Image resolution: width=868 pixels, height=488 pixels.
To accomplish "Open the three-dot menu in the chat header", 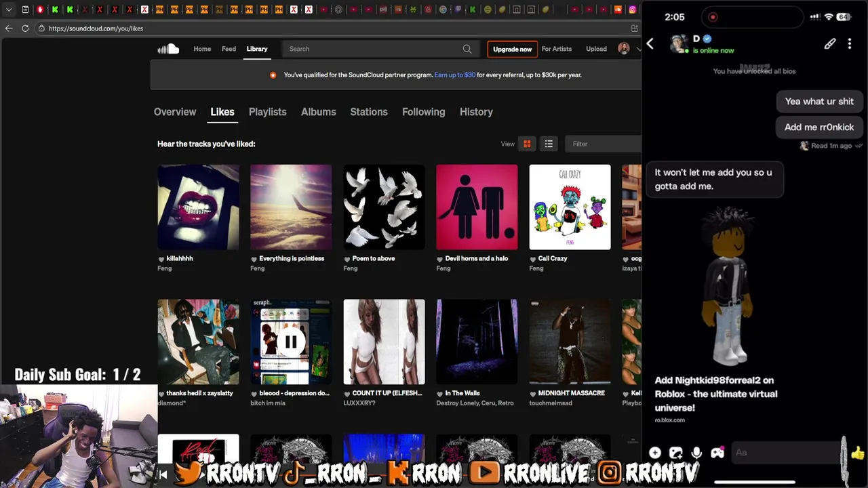I will 850,44.
